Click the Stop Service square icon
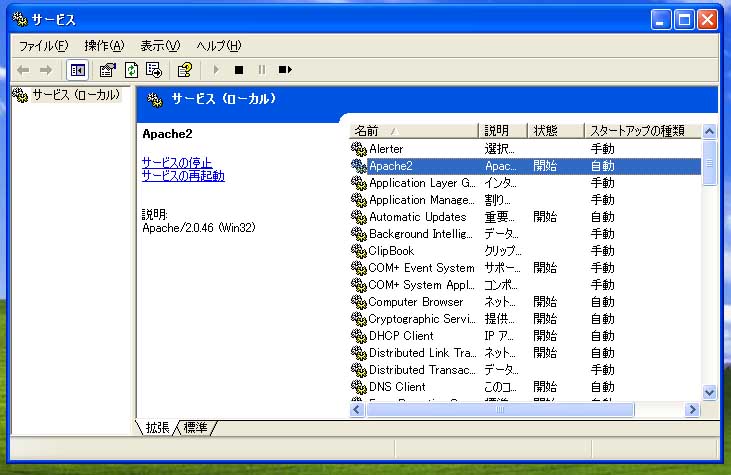Viewport: 731px width, 475px height. (x=239, y=70)
